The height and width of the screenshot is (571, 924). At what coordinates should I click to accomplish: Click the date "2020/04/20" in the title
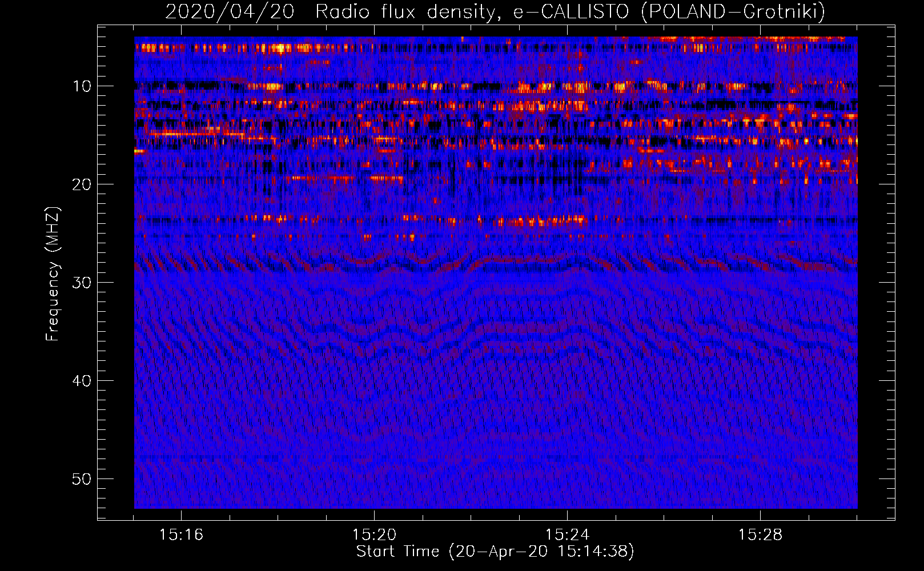point(230,11)
